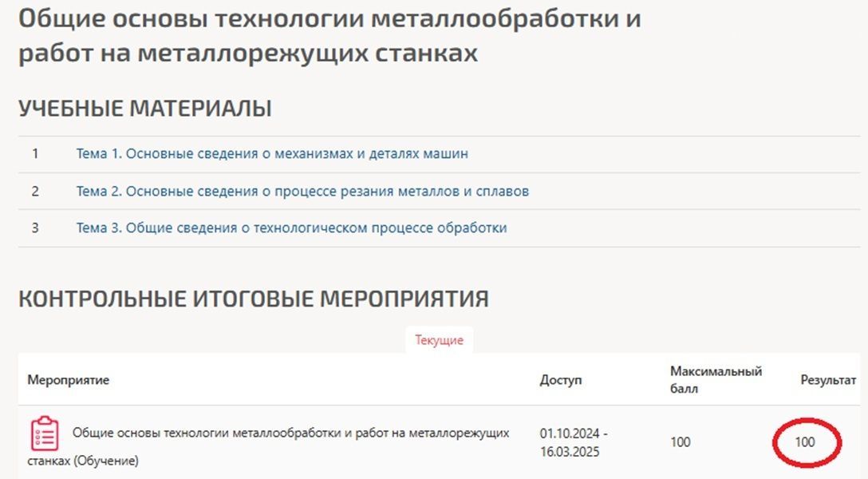The width and height of the screenshot is (868, 479).
Task: Select the circled result score 100
Action: [805, 442]
